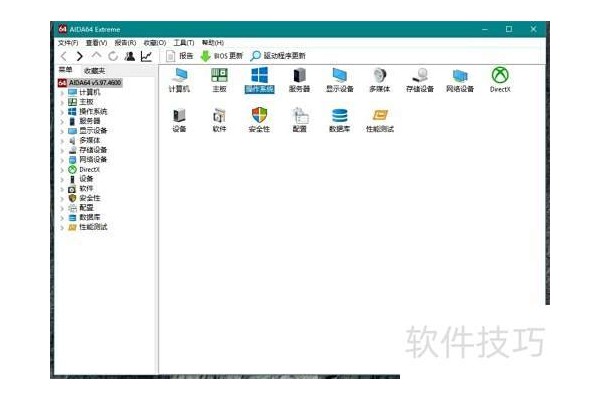Viewport: 600px width, 400px height.
Task: Open the DirectX Xbox icon in the main pane
Action: (500, 80)
